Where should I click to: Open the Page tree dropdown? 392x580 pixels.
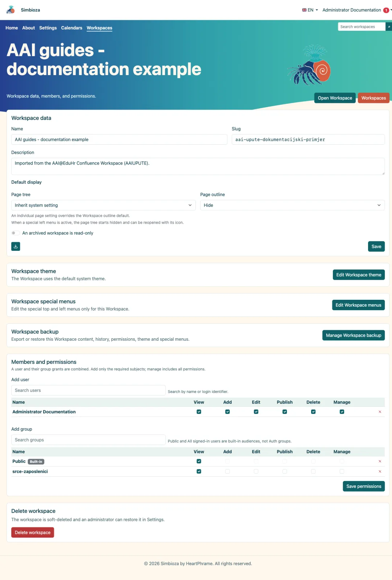(103, 205)
